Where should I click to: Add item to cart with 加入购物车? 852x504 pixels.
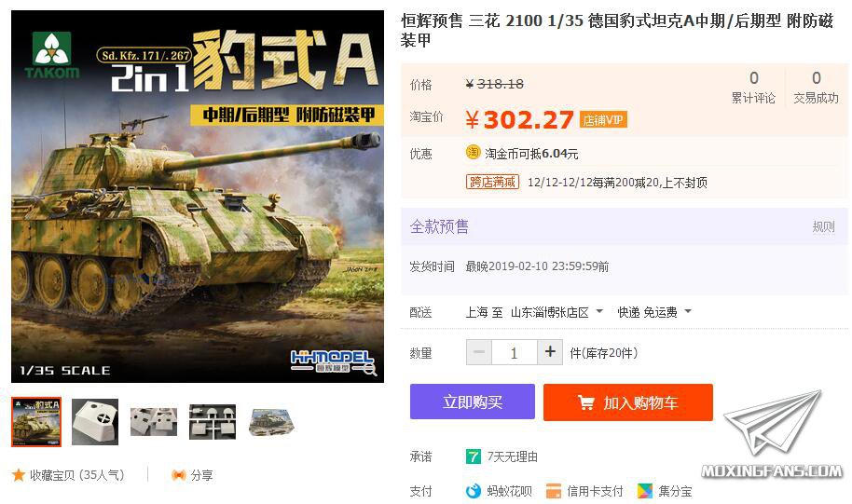627,402
